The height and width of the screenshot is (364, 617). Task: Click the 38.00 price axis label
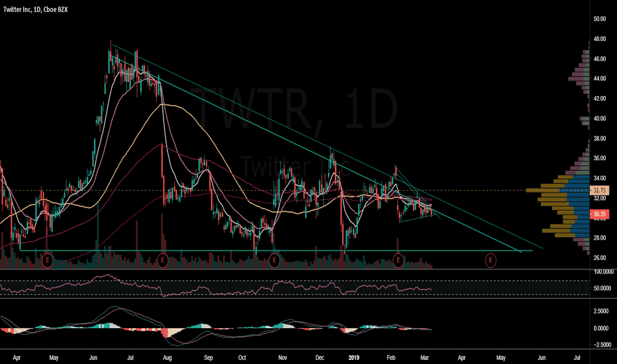click(x=600, y=138)
